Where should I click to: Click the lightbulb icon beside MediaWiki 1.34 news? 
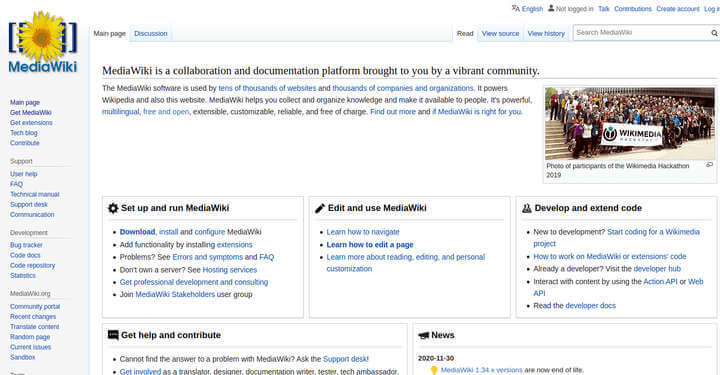(x=434, y=370)
